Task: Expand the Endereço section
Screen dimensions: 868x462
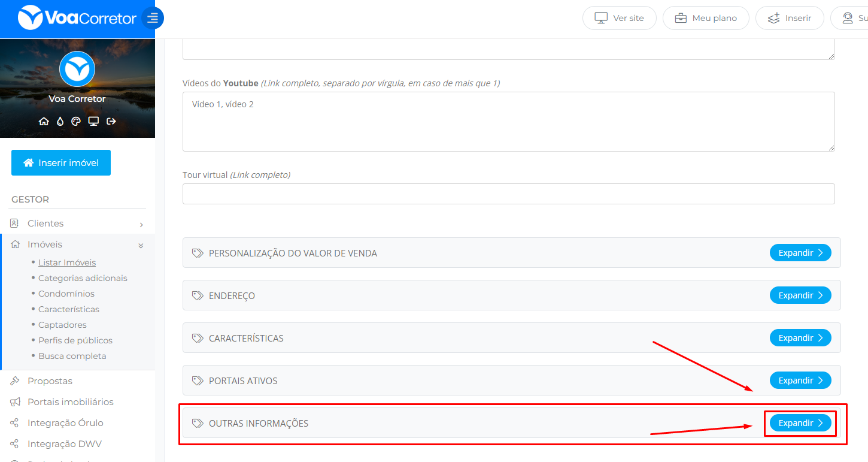Action: pos(800,295)
